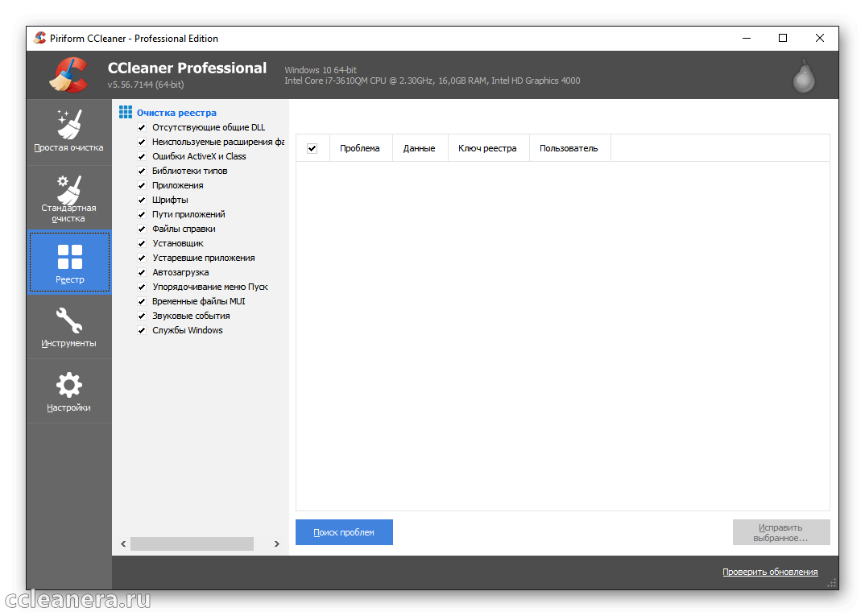Click the CCleaner icon in the title bar
The height and width of the screenshot is (616, 865).
(x=39, y=38)
